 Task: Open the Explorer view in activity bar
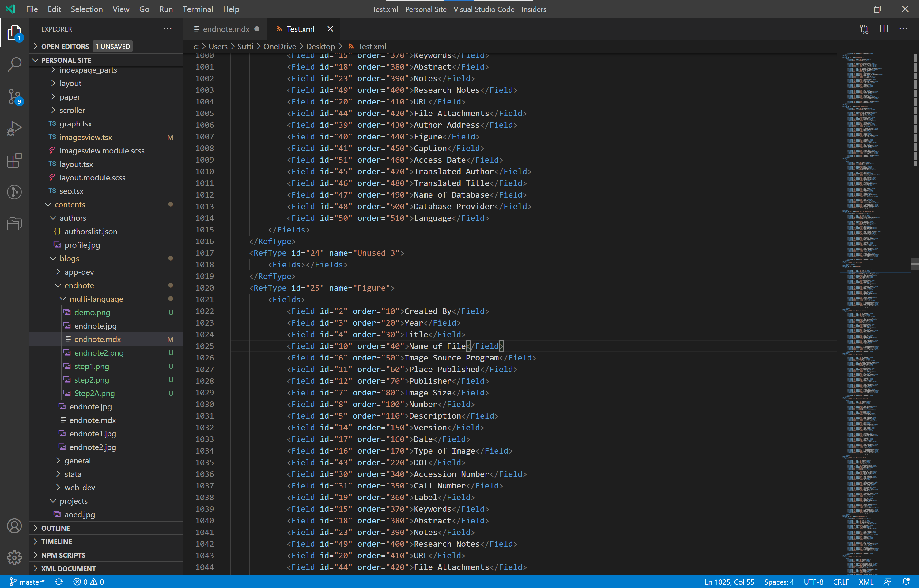point(14,33)
